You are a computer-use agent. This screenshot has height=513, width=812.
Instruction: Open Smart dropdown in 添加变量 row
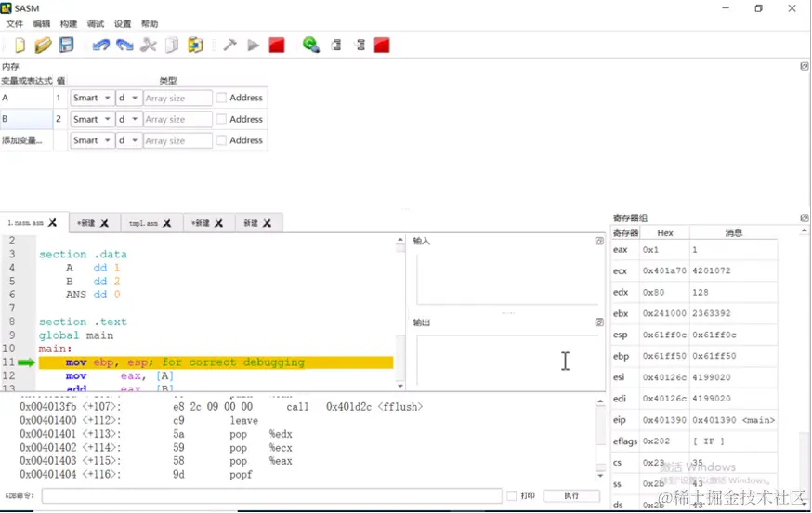[92, 140]
